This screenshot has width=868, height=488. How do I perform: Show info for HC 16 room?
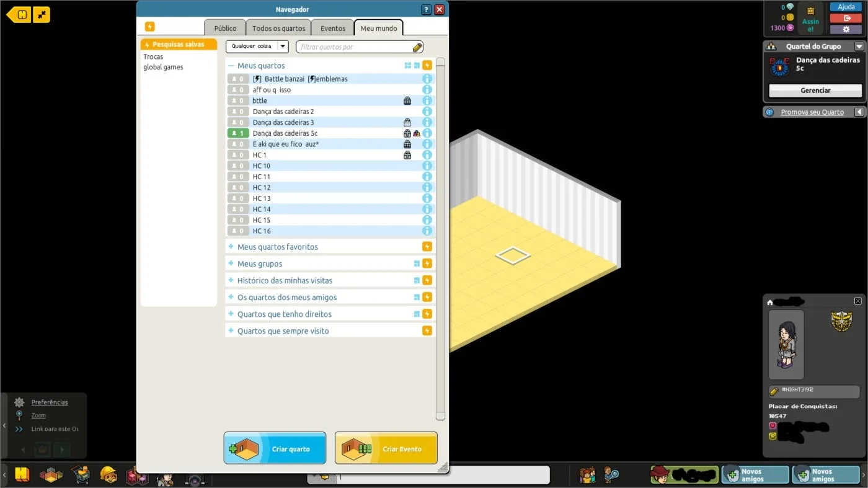coord(427,231)
